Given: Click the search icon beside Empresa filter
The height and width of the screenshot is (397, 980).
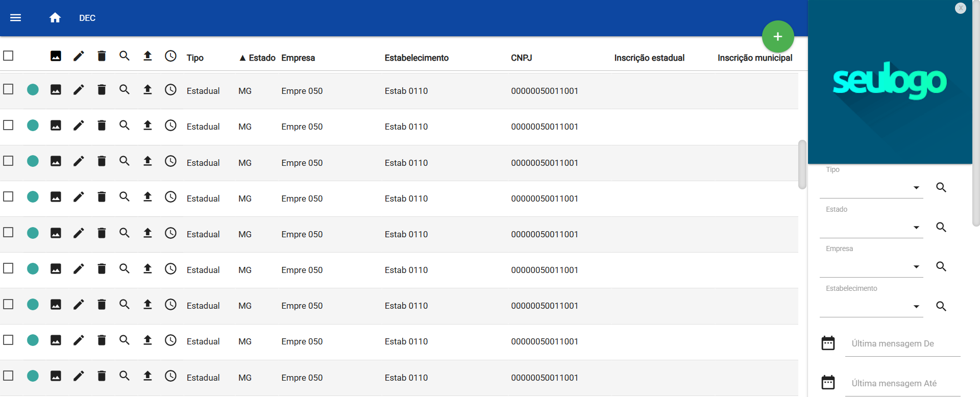Looking at the screenshot, I should 941,266.
